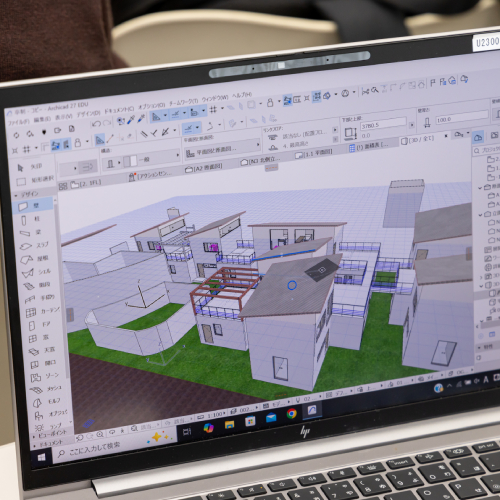Screen dimensions: 500x500
Task: Click the wall top height field 3780.5
Action: (x=383, y=124)
